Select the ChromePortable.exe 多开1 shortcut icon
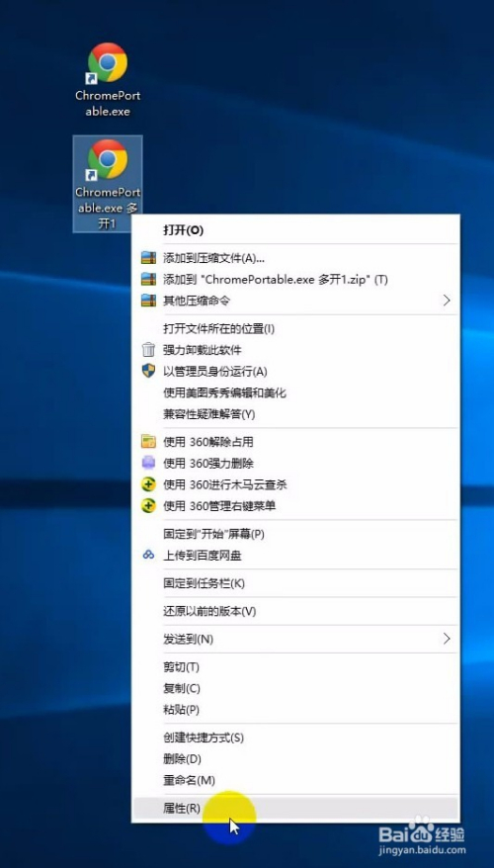The image size is (494, 868). point(108,159)
